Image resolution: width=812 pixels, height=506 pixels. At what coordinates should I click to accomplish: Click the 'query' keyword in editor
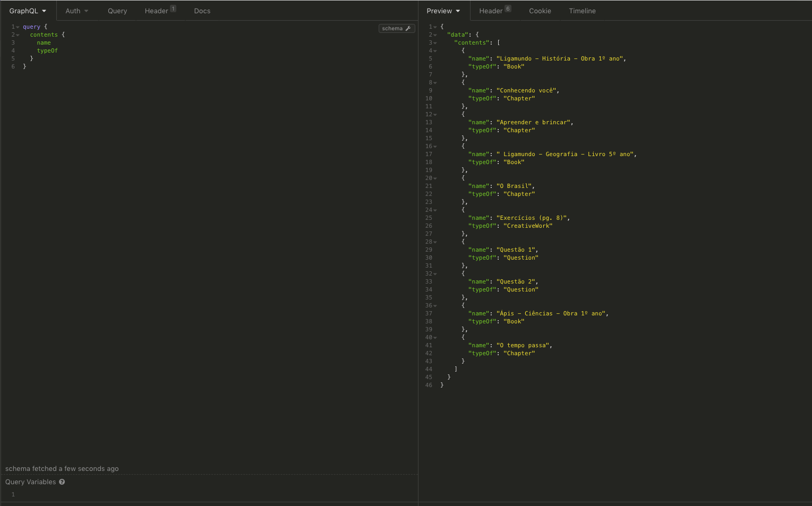[x=31, y=27]
